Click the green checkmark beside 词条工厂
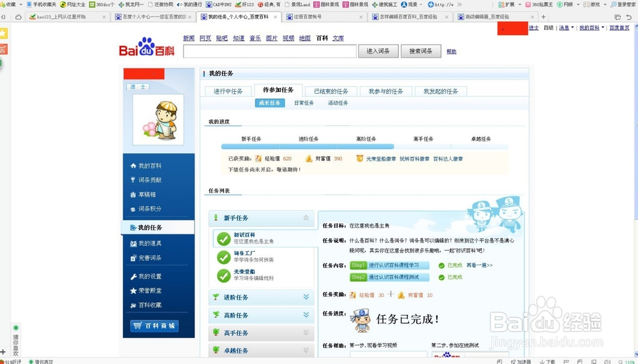 click(x=224, y=257)
